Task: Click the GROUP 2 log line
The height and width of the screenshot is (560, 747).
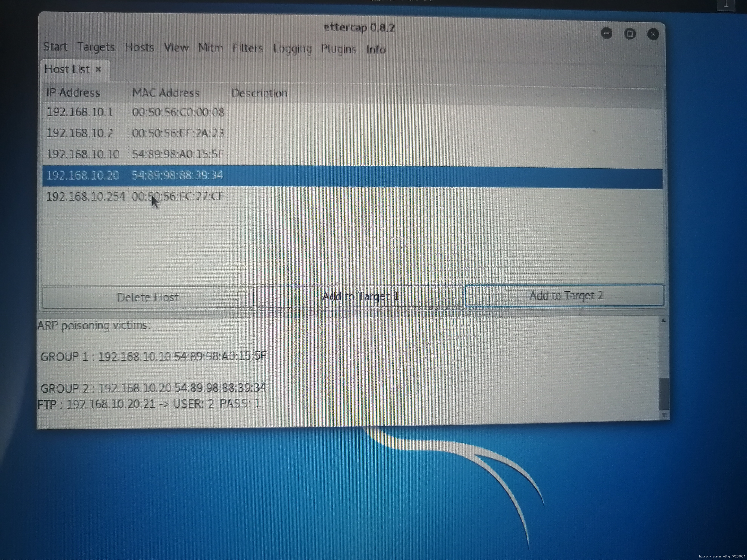Action: coord(153,388)
